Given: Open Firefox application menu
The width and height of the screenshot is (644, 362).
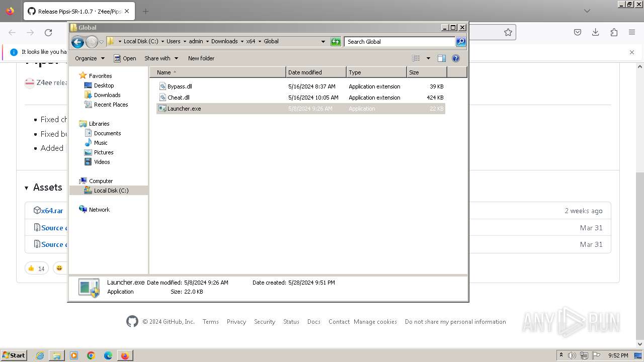Looking at the screenshot, I should pyautogui.click(x=632, y=33).
